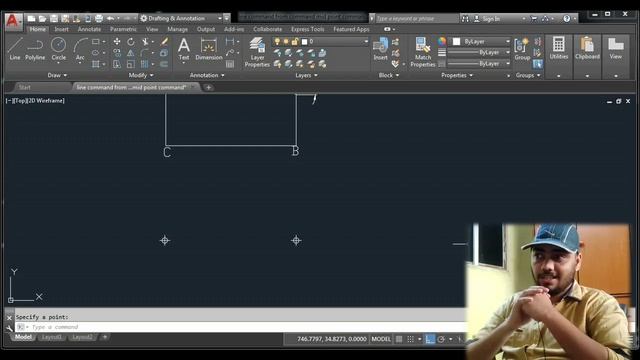Switch to the Express Tools tab
This screenshot has height=360, width=640.
pos(307,29)
